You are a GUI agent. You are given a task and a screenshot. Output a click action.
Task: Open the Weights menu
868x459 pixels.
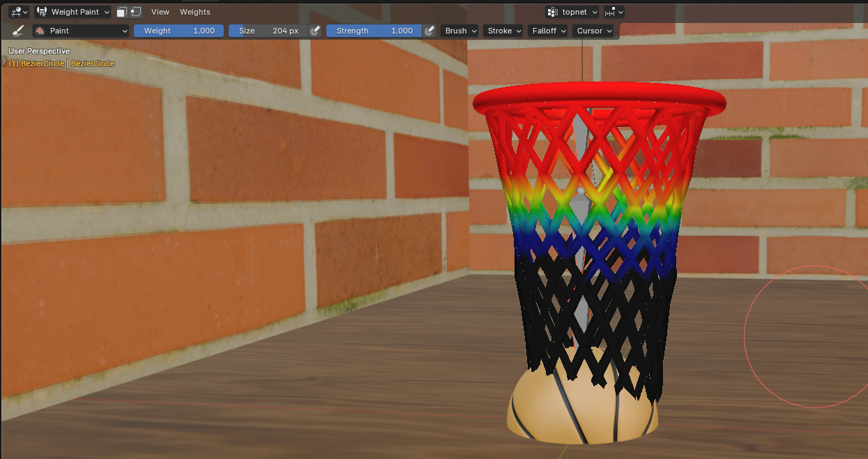tap(195, 12)
